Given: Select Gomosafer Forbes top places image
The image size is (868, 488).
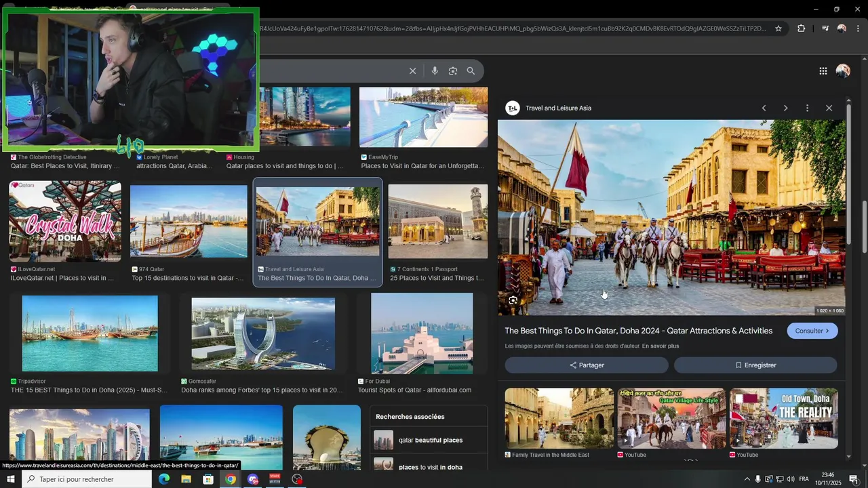Looking at the screenshot, I should 263,334.
